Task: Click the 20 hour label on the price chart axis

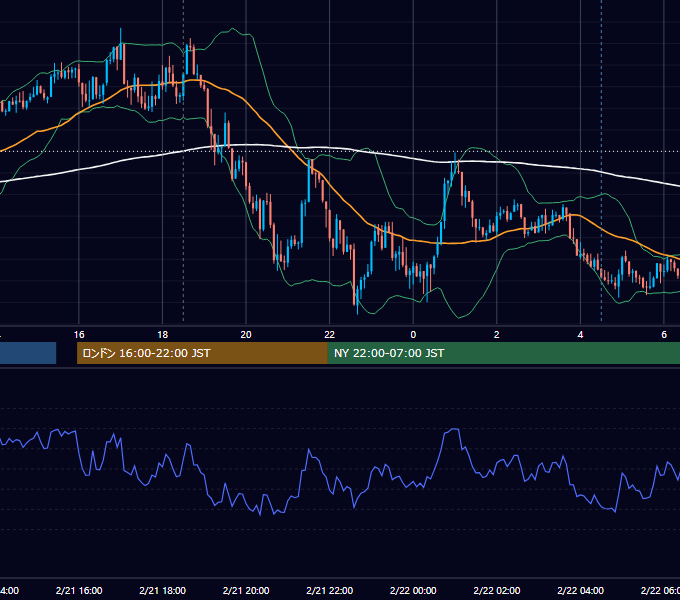Action: click(x=246, y=335)
